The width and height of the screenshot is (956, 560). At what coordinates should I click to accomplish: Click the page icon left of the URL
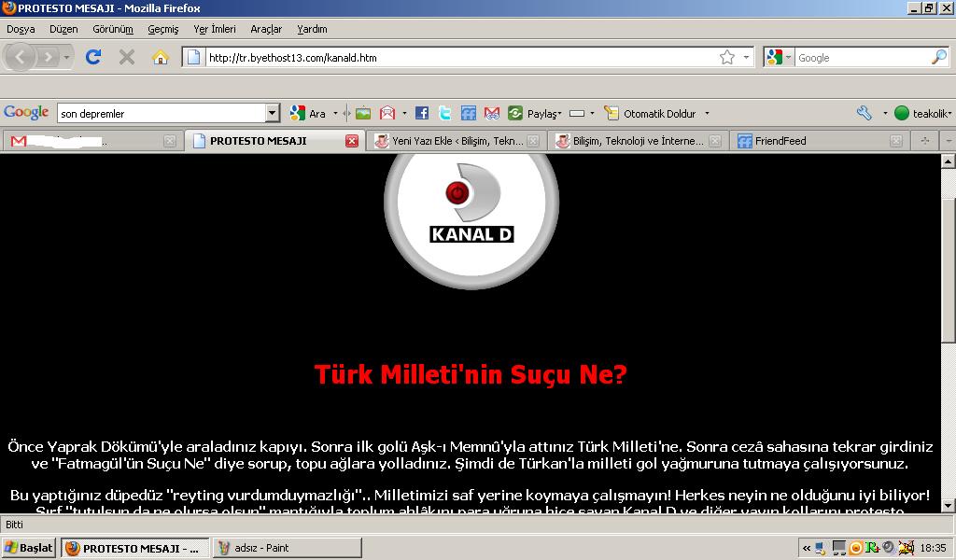point(193,57)
